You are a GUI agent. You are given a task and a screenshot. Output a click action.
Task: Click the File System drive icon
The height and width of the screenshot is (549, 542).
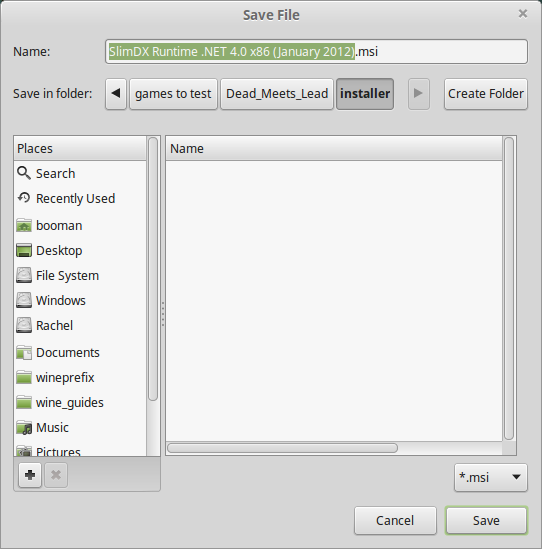click(x=24, y=275)
